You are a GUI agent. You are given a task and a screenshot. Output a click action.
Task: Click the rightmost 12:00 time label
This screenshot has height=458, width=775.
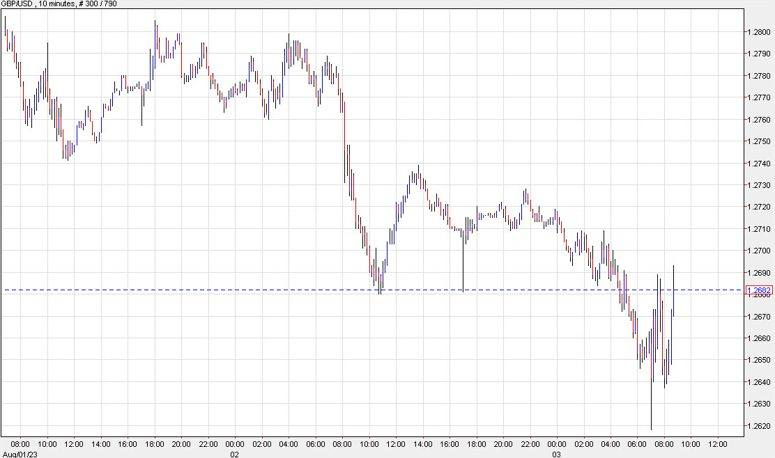(717, 442)
